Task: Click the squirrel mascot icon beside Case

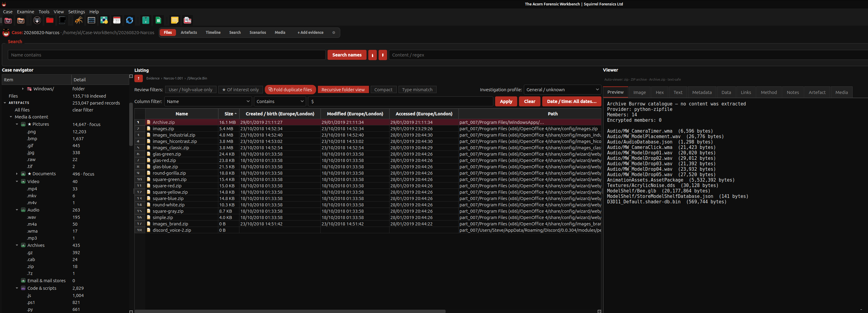Action: [6, 33]
